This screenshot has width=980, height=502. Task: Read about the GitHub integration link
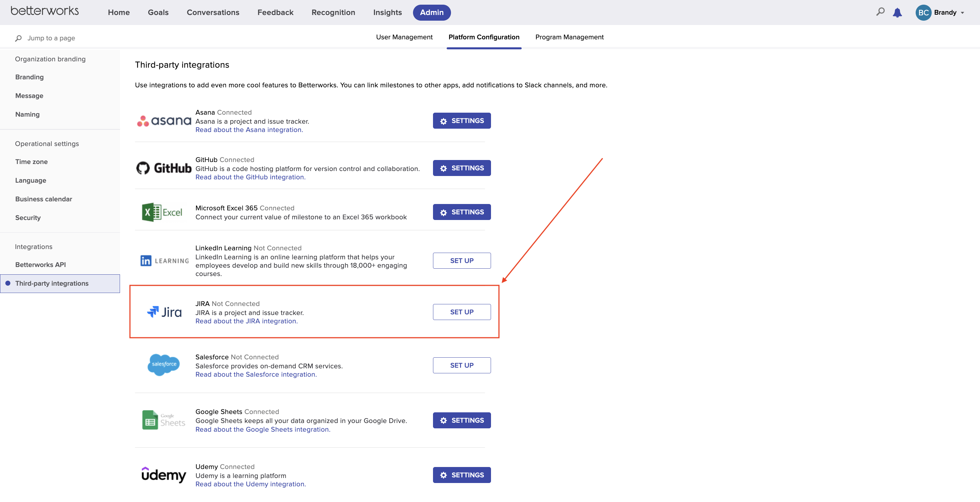pyautogui.click(x=250, y=177)
